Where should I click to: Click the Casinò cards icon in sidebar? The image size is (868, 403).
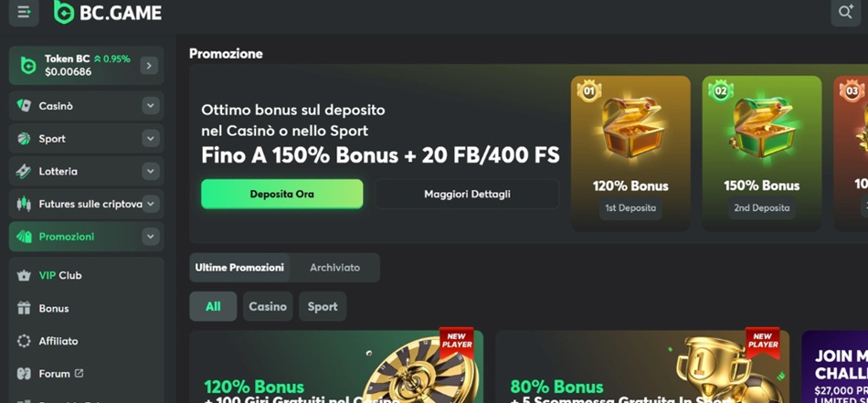point(24,106)
